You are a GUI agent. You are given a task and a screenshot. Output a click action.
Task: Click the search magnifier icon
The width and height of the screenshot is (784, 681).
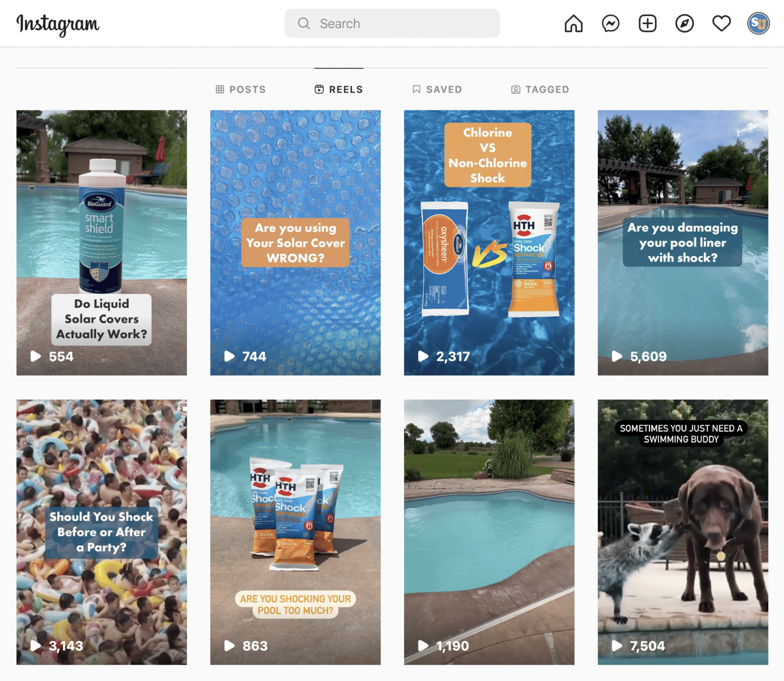tap(304, 24)
